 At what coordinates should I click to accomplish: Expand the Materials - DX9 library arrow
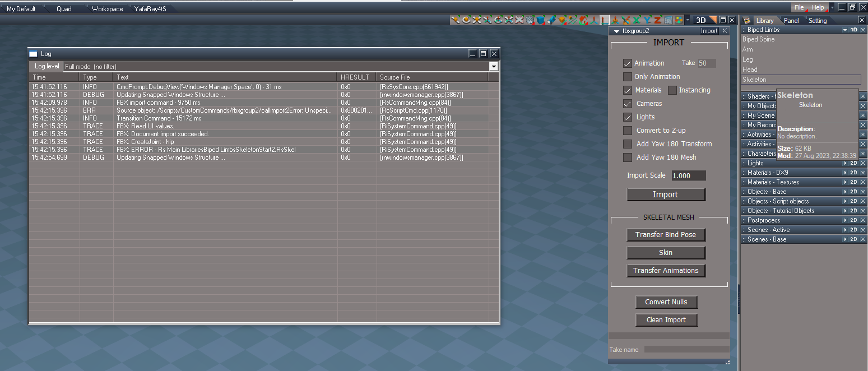pyautogui.click(x=845, y=173)
